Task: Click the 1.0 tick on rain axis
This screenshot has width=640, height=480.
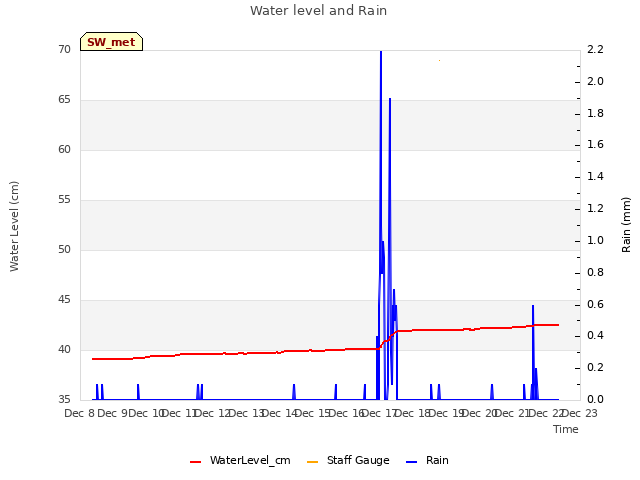Action: pyautogui.click(x=595, y=240)
